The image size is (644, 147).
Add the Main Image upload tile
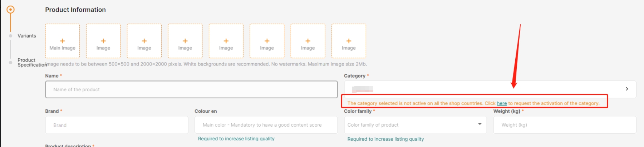tap(62, 41)
